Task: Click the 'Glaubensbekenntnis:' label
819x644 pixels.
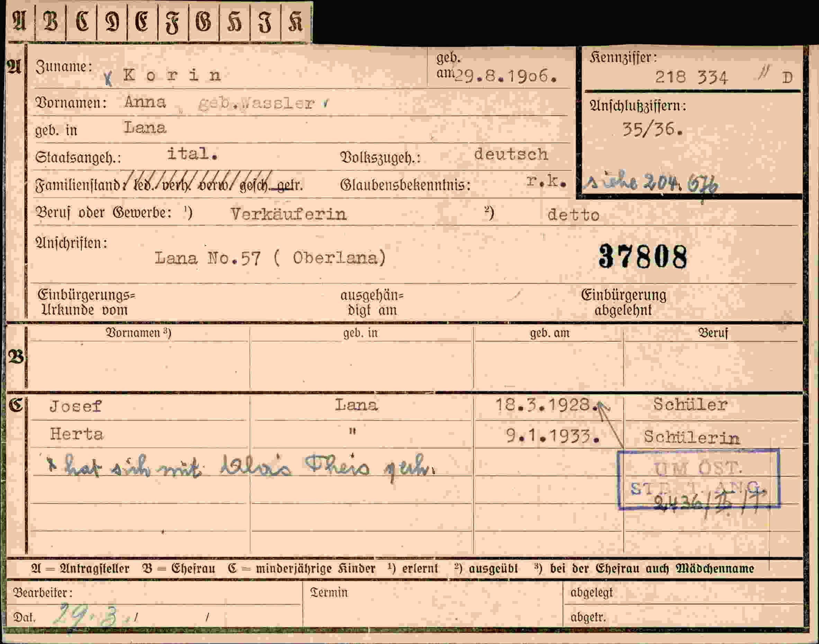Action: (x=405, y=185)
